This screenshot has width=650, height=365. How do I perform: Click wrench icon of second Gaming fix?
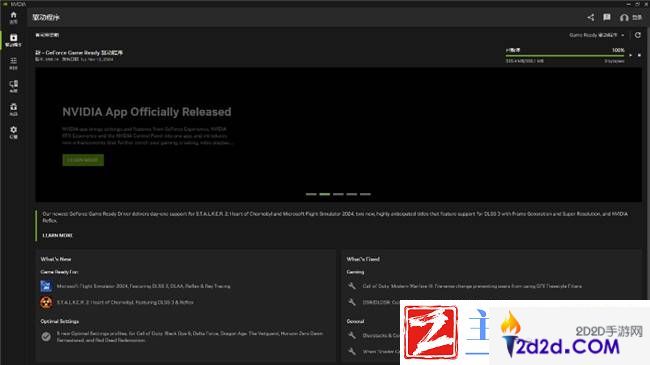[352, 302]
